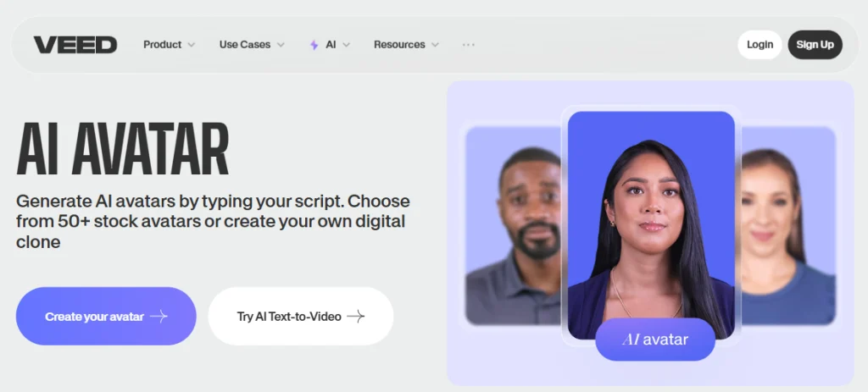Image resolution: width=868 pixels, height=392 pixels.
Task: Expand the Use Cases dropdown chevron
Action: [281, 45]
